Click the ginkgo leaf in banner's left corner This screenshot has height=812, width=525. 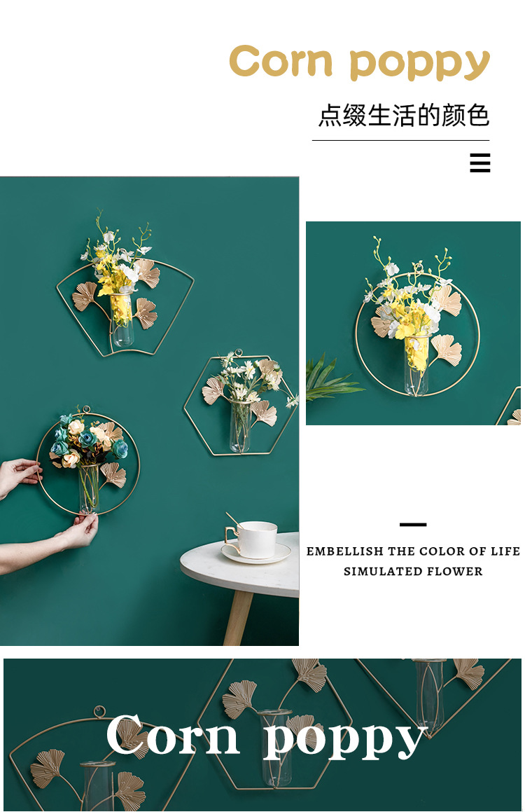point(48,767)
